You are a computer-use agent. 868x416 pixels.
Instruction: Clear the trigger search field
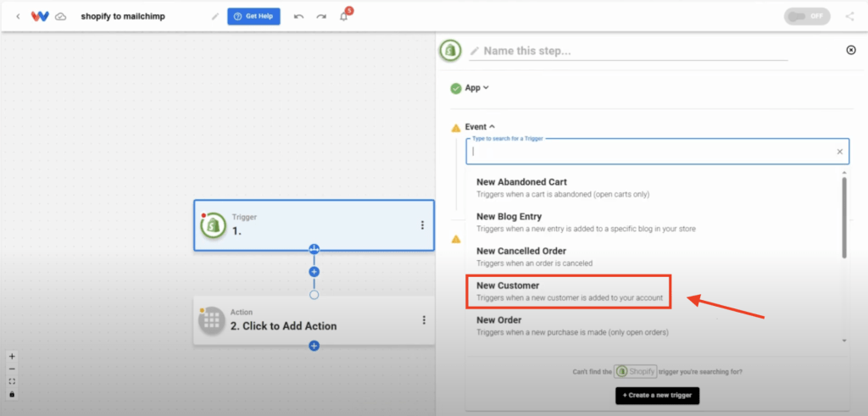click(x=840, y=152)
